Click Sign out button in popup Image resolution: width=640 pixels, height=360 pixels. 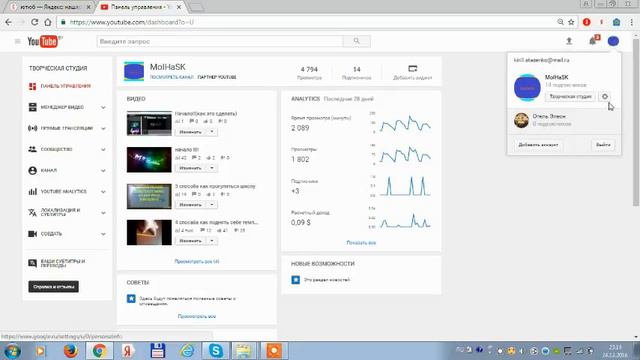603,144
